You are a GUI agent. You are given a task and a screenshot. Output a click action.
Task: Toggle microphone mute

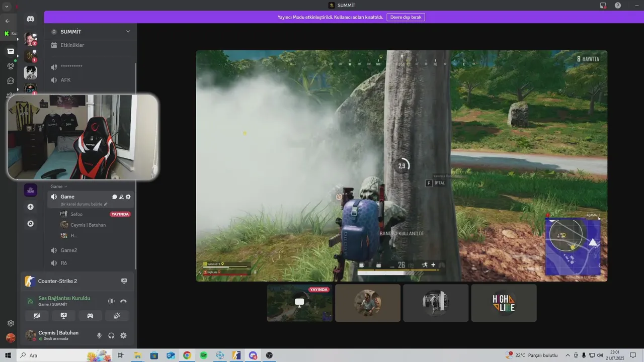coord(99,335)
